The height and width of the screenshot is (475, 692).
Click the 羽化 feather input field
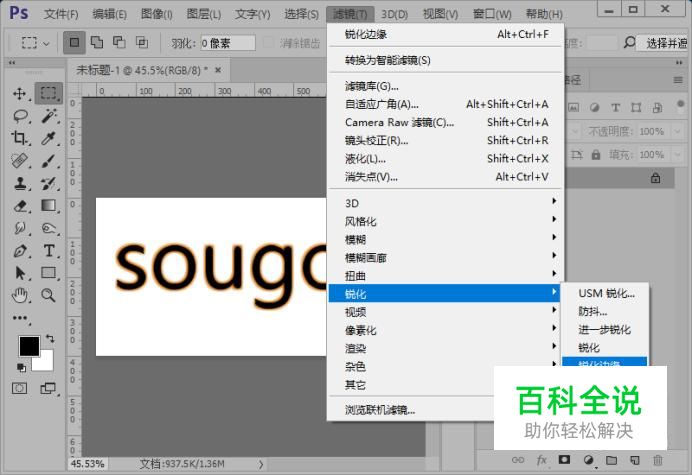228,43
